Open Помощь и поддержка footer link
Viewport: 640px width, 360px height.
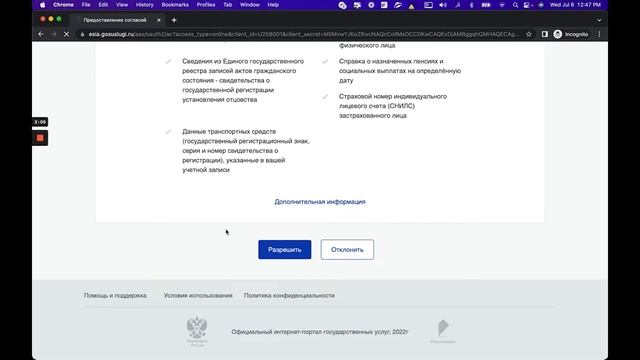[115, 295]
